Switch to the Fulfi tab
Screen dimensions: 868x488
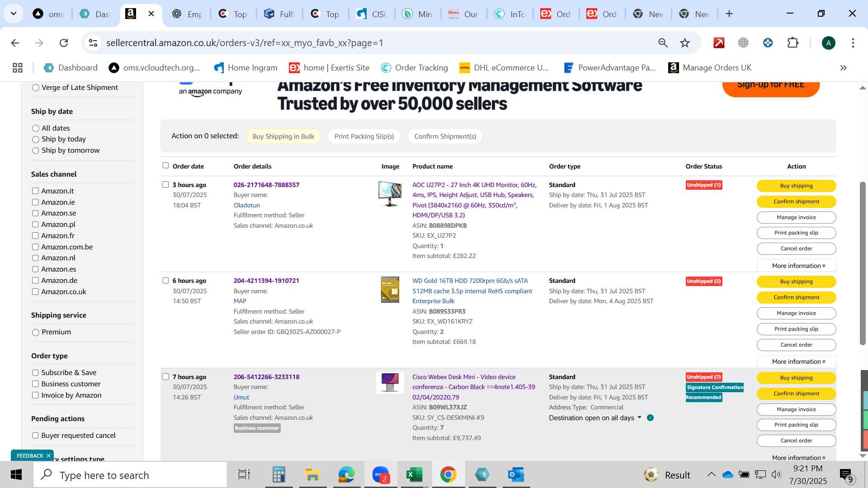[x=279, y=14]
